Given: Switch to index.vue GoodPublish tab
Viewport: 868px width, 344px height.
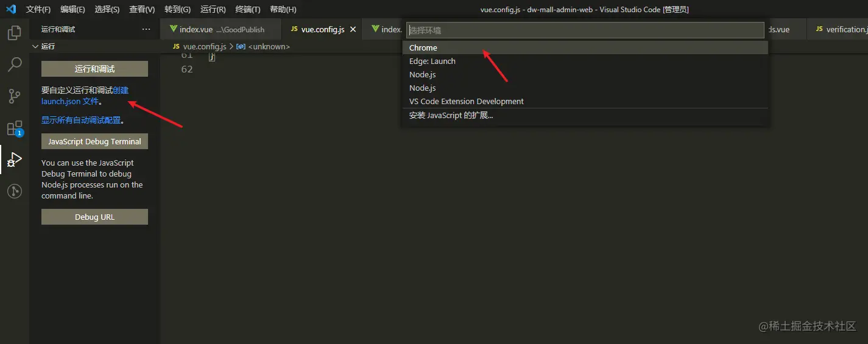Looking at the screenshot, I should (221, 29).
